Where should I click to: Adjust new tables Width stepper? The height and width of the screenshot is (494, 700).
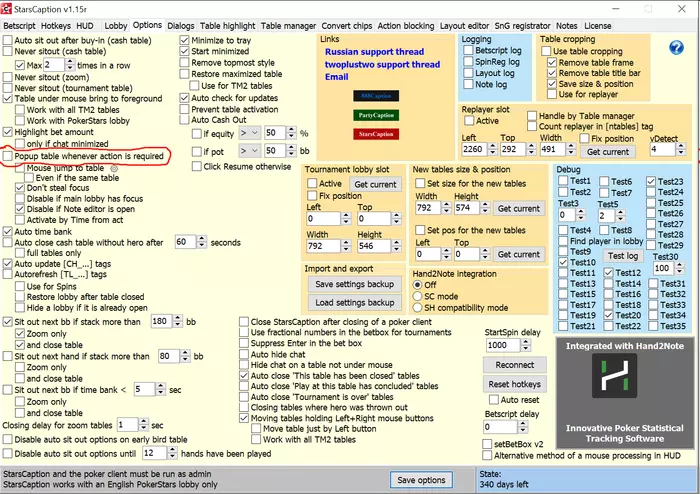(446, 208)
